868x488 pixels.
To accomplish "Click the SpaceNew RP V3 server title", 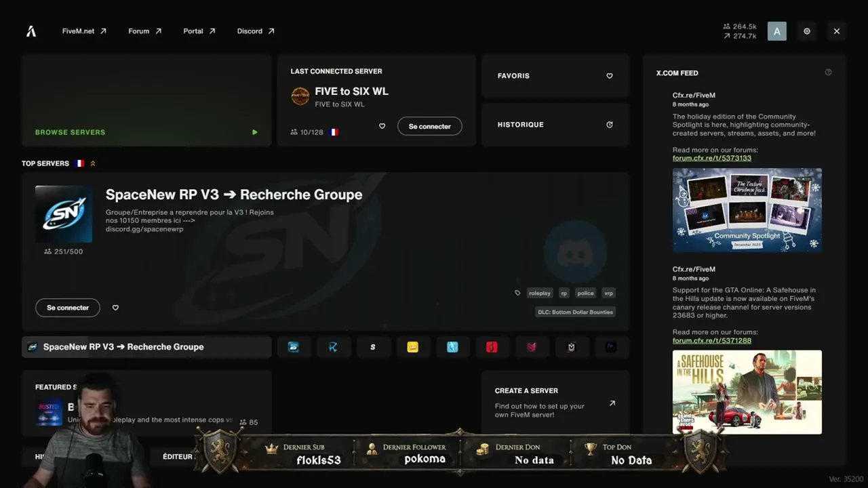I will [x=234, y=195].
